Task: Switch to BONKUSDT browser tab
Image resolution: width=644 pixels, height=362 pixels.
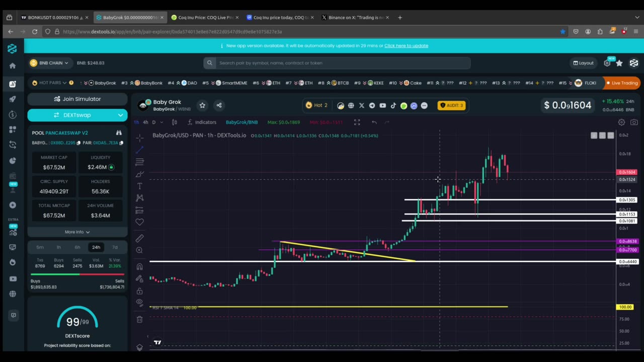Action: (x=54, y=18)
